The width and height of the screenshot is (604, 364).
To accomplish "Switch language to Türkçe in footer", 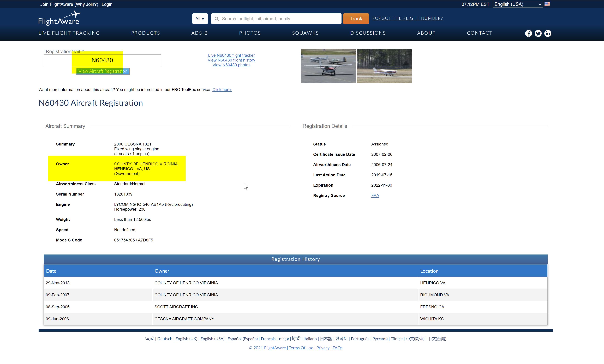I will pyautogui.click(x=396, y=339).
